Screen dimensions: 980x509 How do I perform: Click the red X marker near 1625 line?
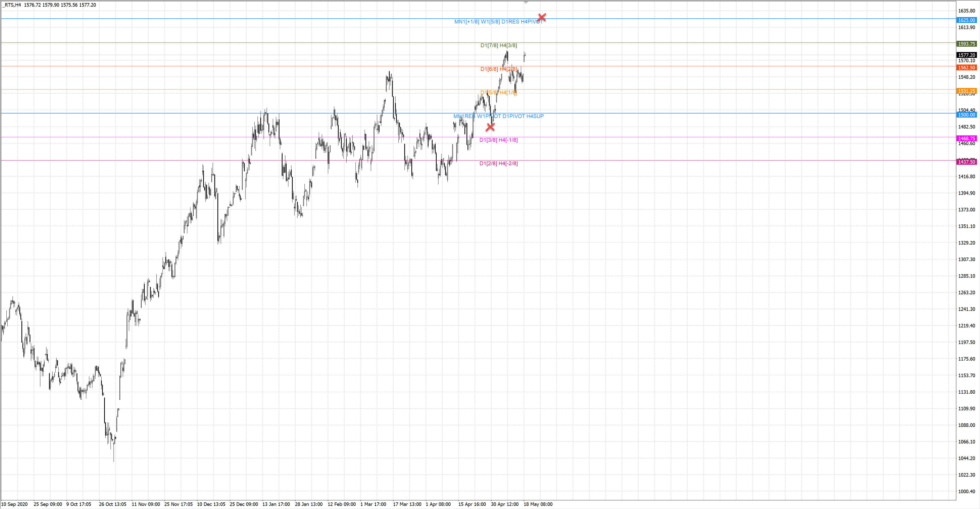pyautogui.click(x=542, y=17)
